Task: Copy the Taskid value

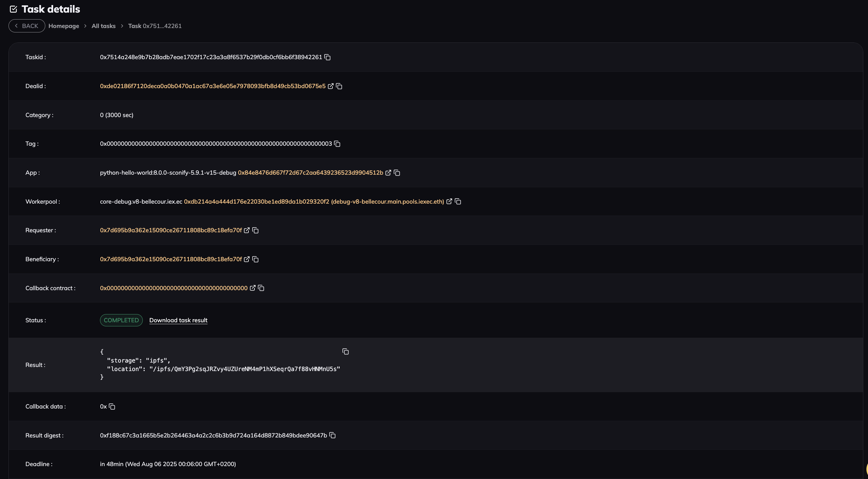Action: (327, 57)
